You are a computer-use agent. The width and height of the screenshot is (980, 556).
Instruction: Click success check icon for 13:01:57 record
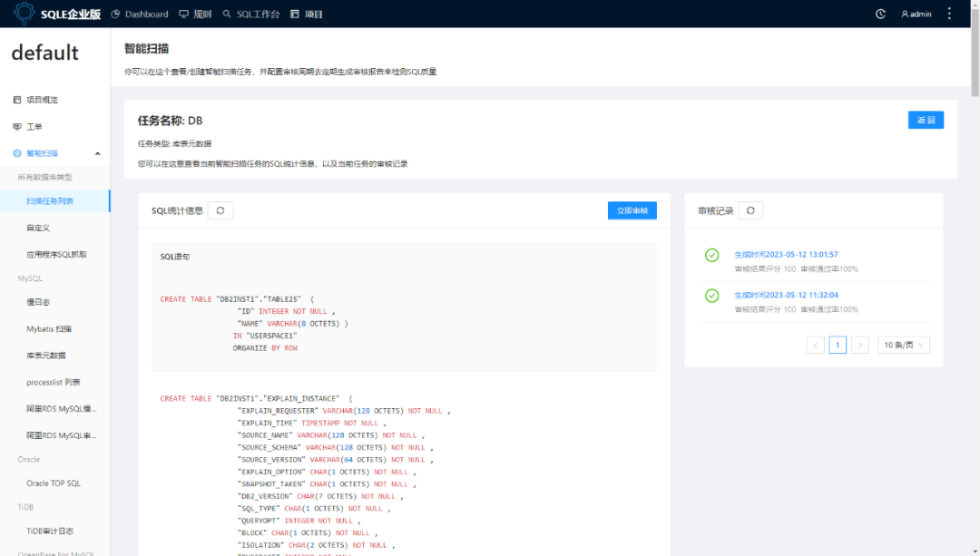point(712,255)
